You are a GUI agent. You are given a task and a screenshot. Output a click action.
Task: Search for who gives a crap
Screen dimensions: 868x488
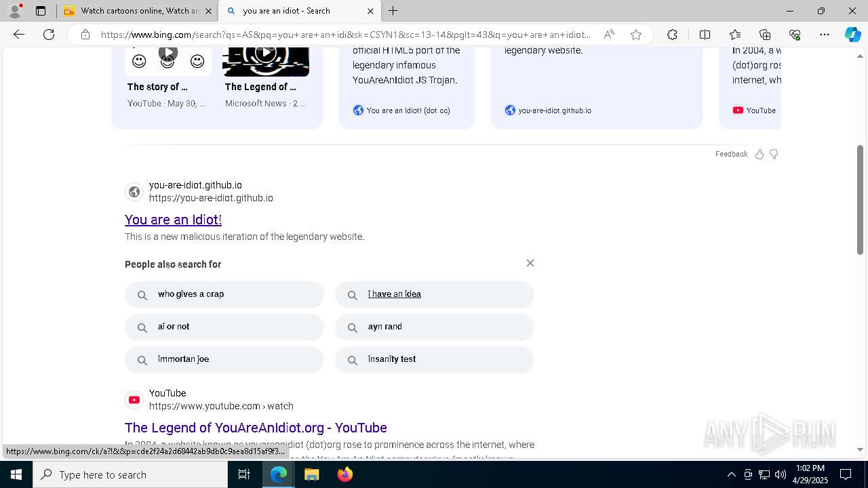point(224,295)
